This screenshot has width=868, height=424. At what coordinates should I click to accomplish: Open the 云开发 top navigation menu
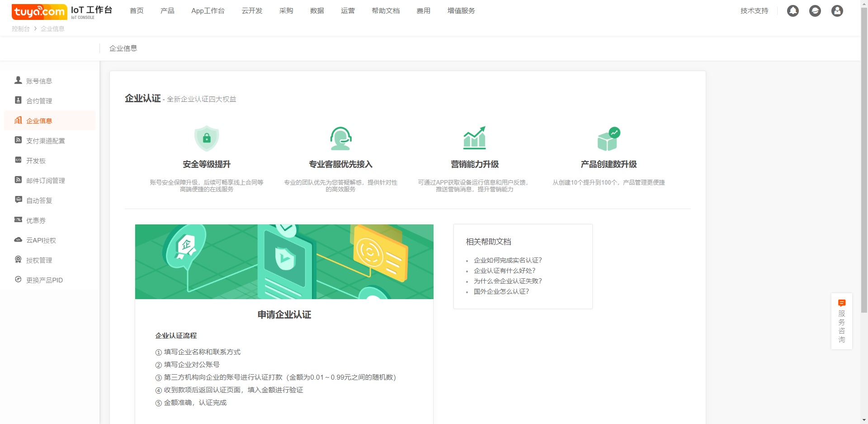pyautogui.click(x=252, y=11)
